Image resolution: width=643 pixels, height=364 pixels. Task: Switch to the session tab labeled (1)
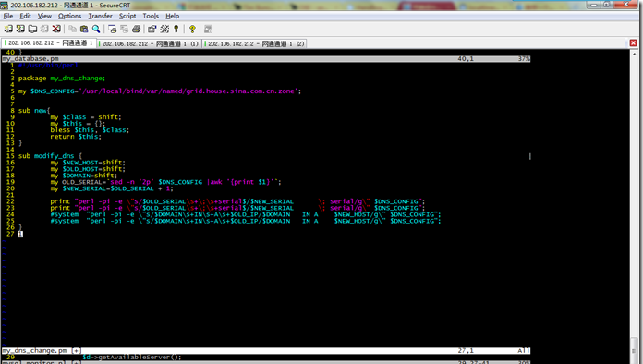150,43
